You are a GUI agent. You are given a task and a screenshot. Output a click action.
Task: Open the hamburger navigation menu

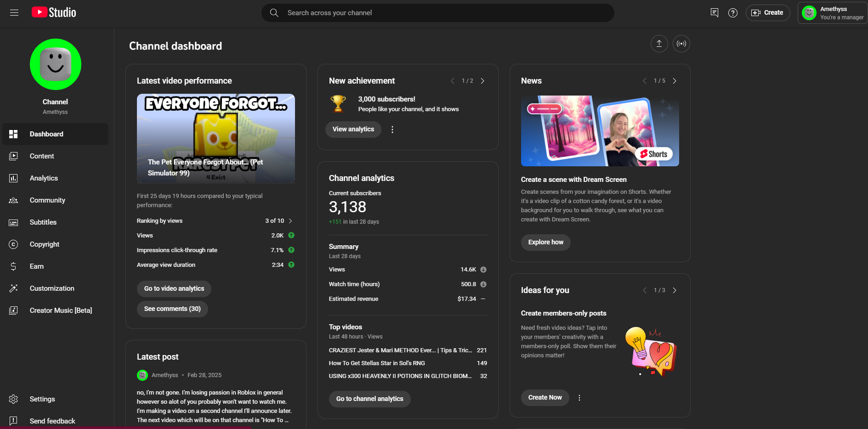[14, 13]
